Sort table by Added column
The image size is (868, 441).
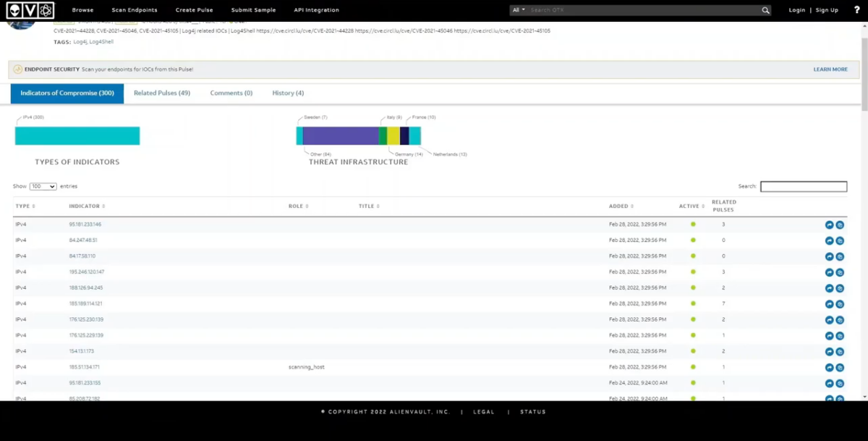621,206
